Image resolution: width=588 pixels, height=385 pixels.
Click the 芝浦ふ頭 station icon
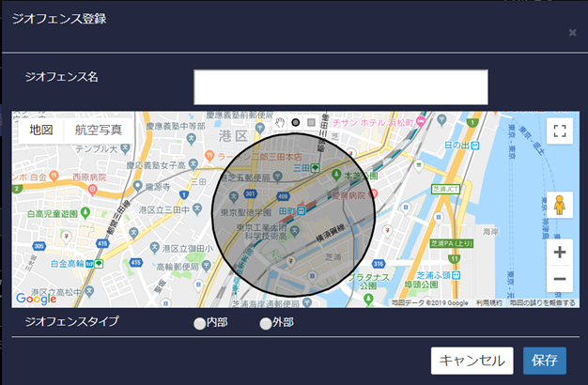point(456,275)
